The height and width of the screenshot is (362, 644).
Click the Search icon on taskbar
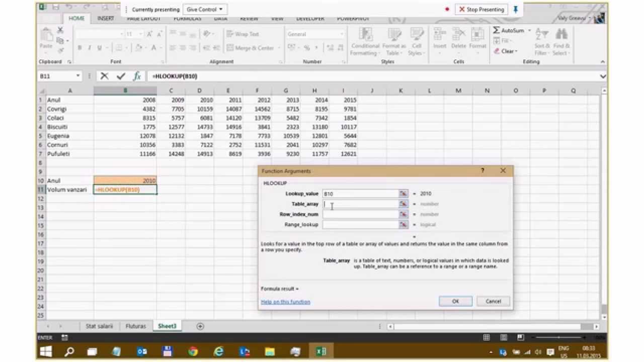[x=69, y=351]
